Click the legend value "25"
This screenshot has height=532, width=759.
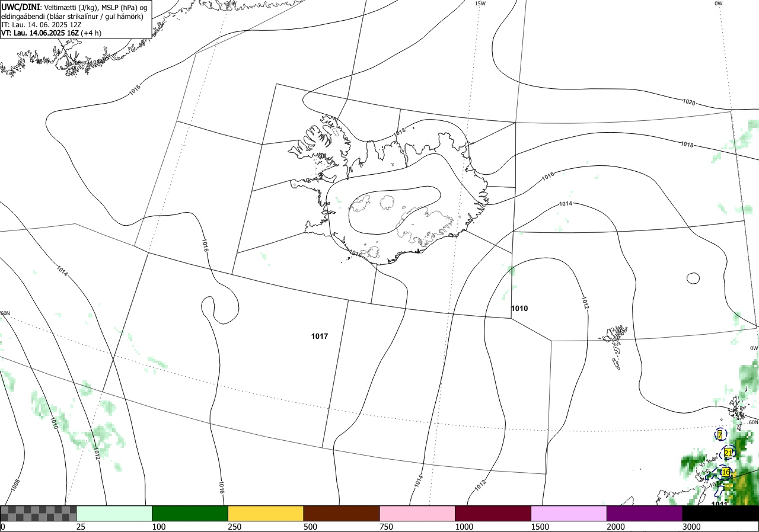point(81,527)
